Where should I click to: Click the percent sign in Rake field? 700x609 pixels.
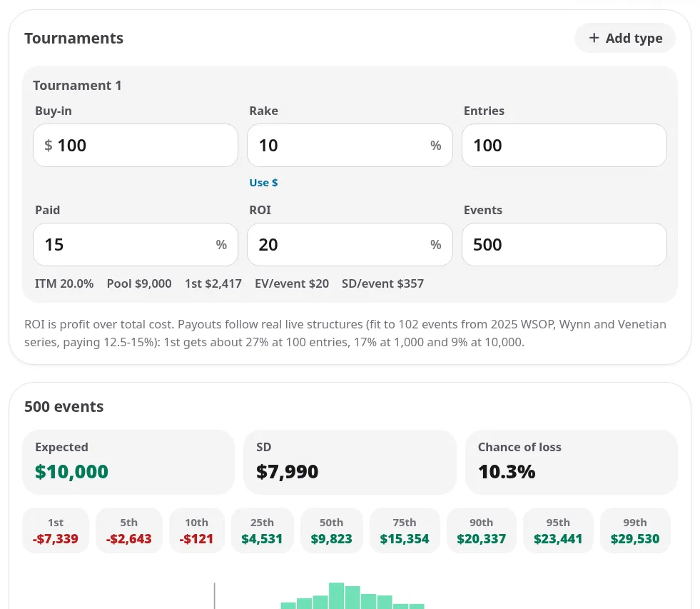tap(436, 145)
